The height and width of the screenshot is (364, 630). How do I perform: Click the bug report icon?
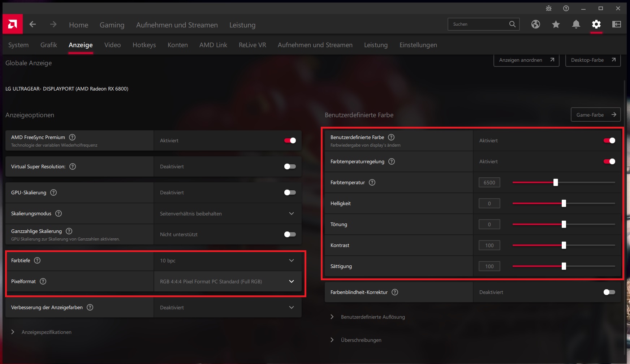point(549,8)
